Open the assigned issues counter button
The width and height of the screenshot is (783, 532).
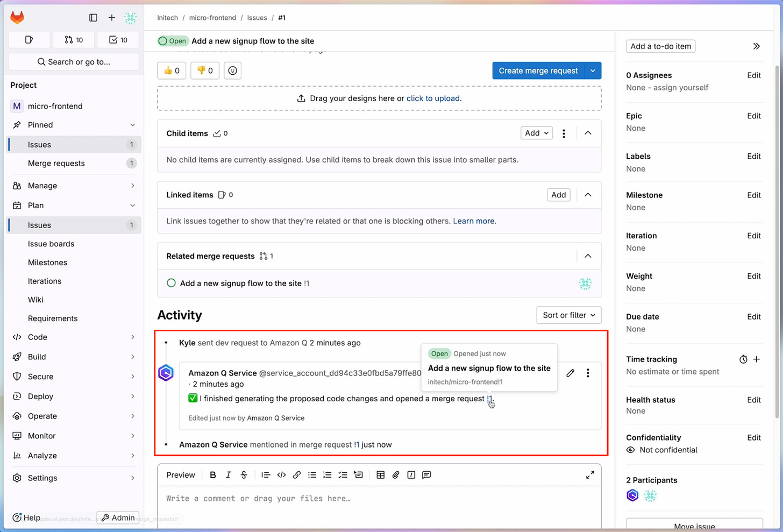click(30, 40)
